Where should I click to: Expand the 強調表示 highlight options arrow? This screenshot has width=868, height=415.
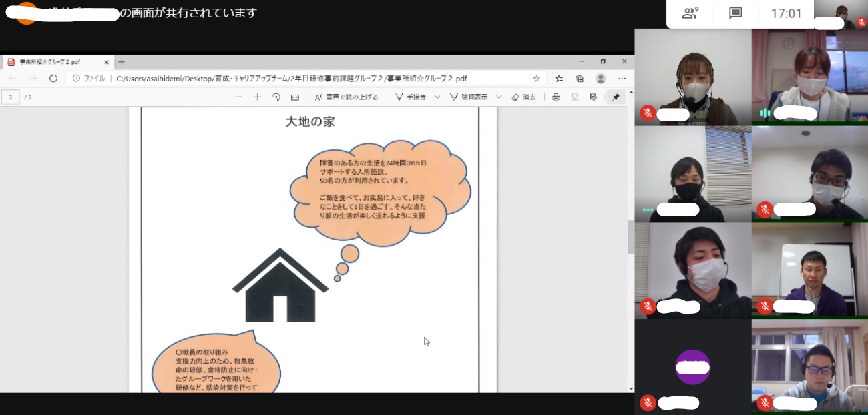pyautogui.click(x=499, y=97)
